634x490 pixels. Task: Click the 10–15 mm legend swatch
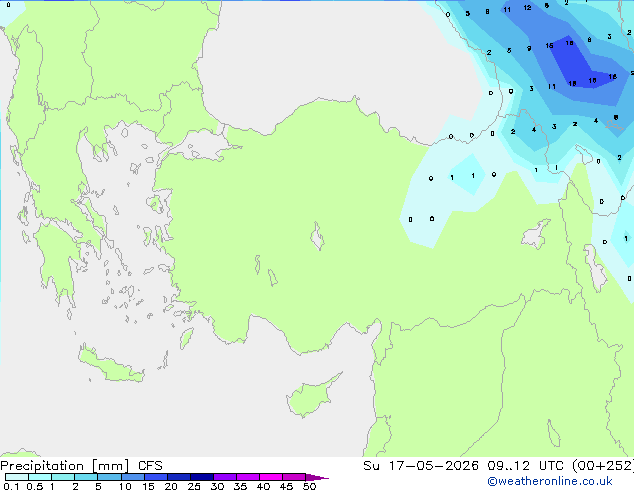132,477
